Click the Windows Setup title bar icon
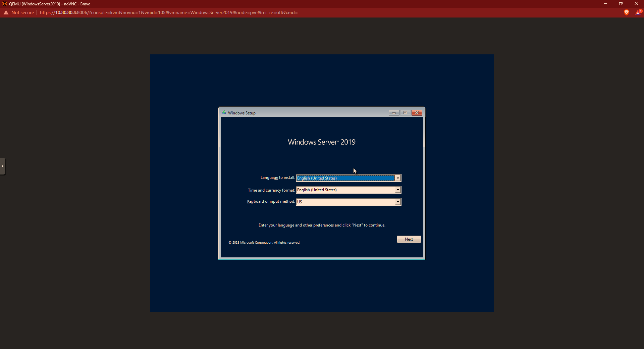Image resolution: width=644 pixels, height=349 pixels. [224, 113]
